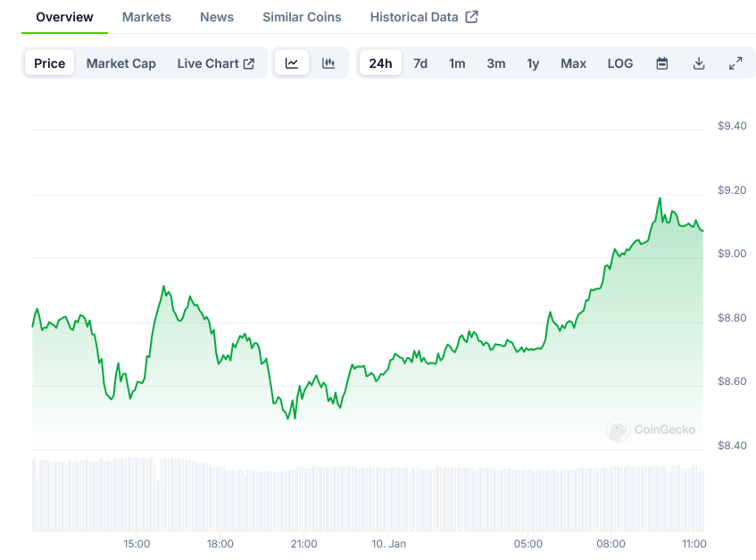Click the volume bars near 15:00
The image size is (756, 560).
click(137, 496)
